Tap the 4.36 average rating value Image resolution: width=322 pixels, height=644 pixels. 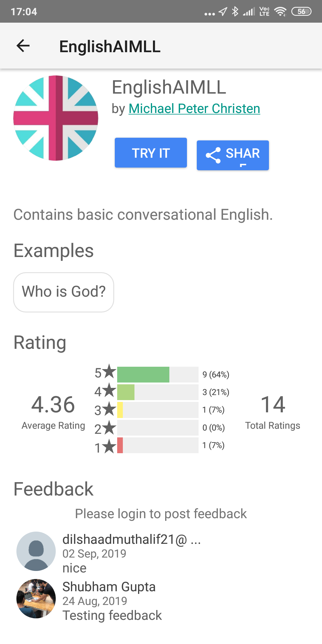(53, 405)
